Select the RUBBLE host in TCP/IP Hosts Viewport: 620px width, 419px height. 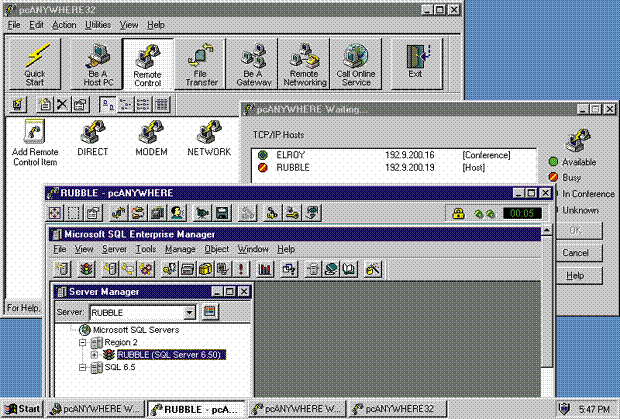[x=394, y=168]
